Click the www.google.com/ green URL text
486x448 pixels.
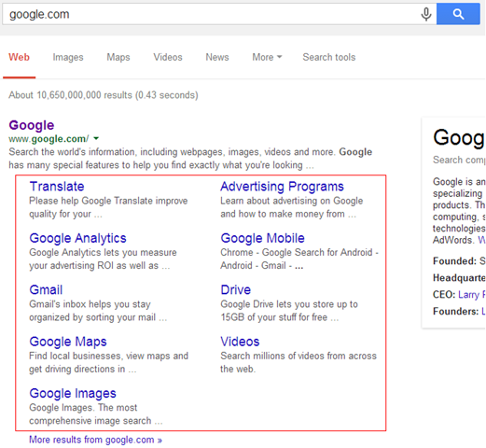pos(49,139)
